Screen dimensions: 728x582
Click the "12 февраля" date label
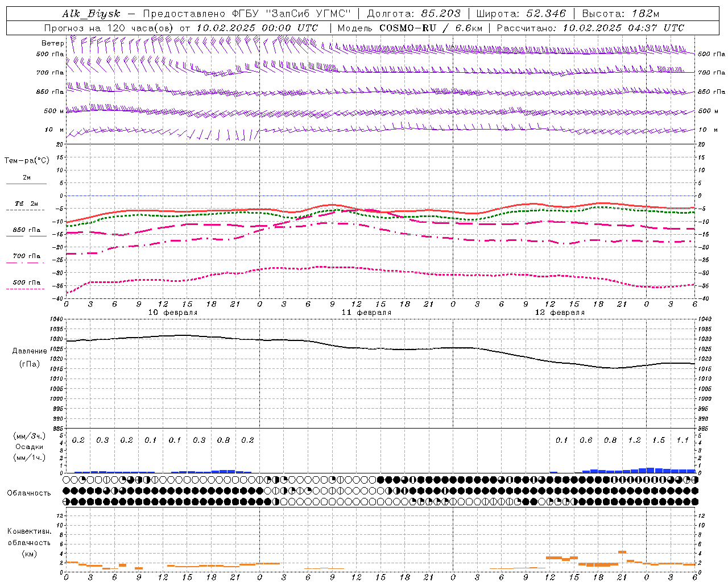(560, 313)
